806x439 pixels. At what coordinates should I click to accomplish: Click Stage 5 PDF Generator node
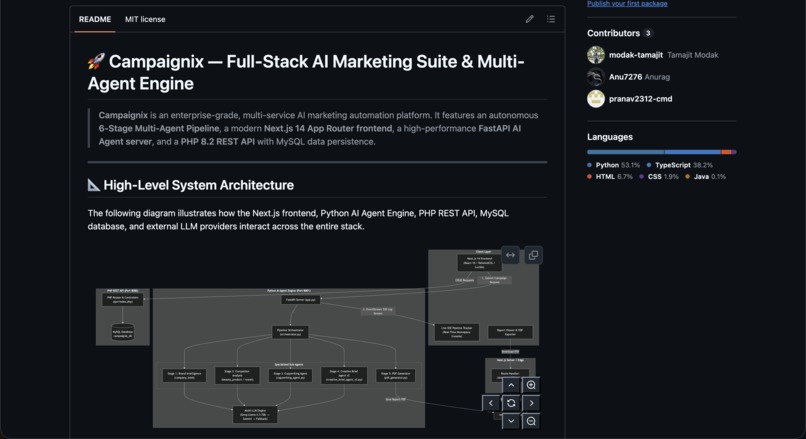point(395,375)
